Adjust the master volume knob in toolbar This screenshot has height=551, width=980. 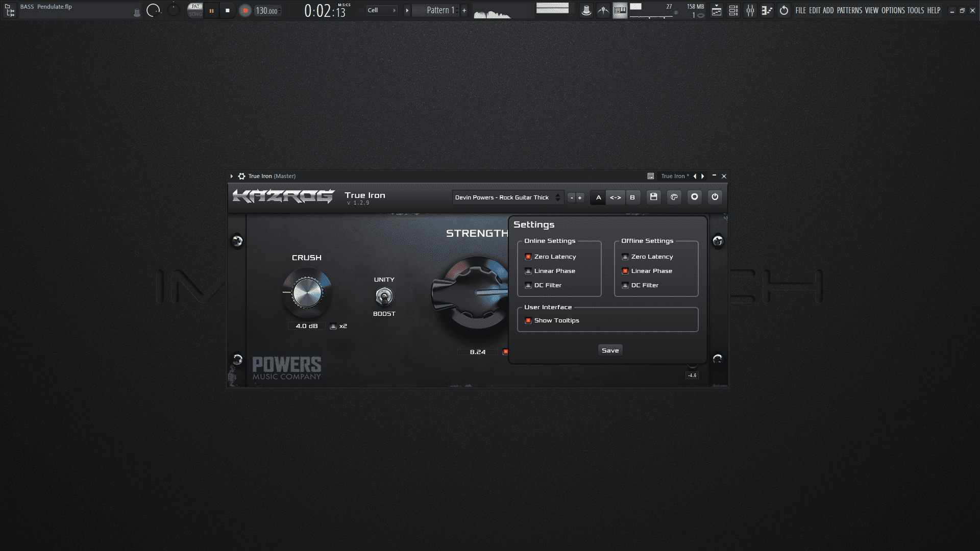point(153,10)
